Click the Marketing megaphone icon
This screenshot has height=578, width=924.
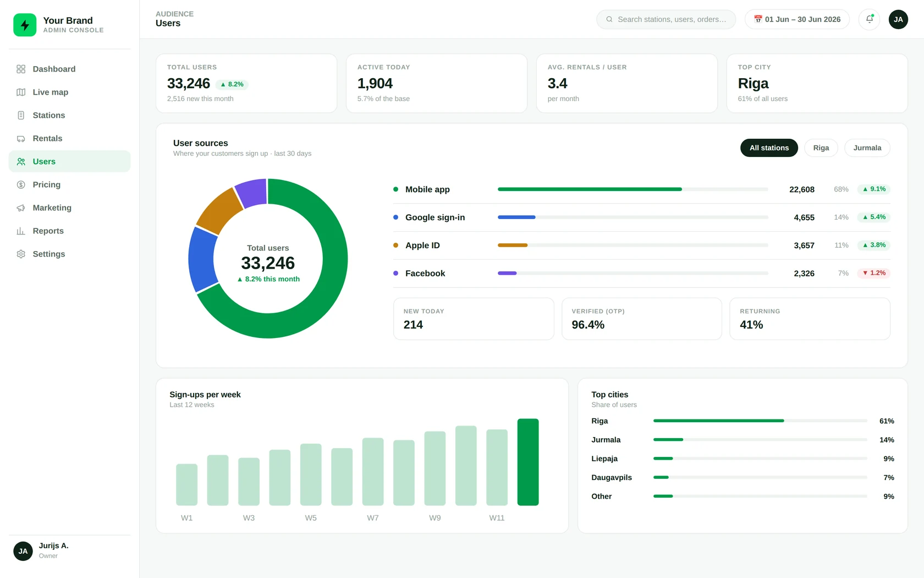coord(21,208)
